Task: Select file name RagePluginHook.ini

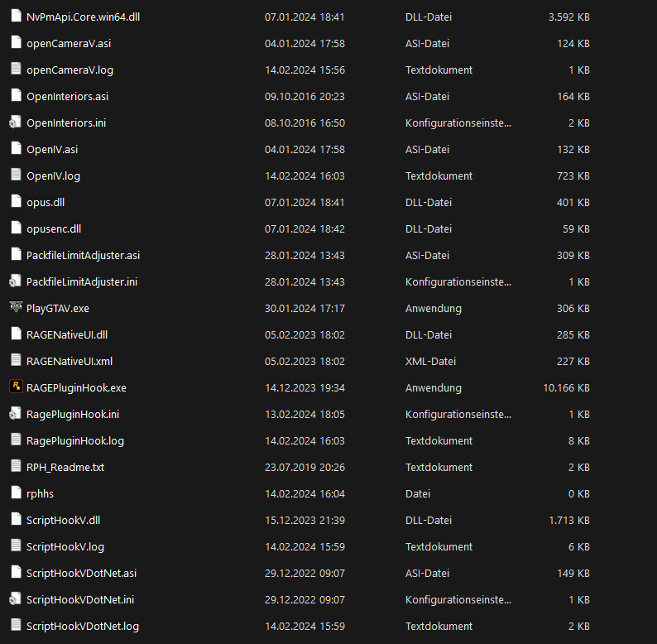Action: pyautogui.click(x=73, y=414)
